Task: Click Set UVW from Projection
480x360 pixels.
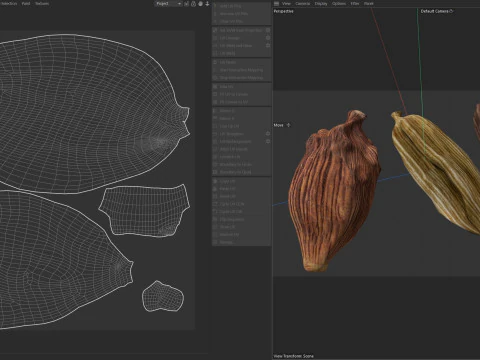Action: 239,30
